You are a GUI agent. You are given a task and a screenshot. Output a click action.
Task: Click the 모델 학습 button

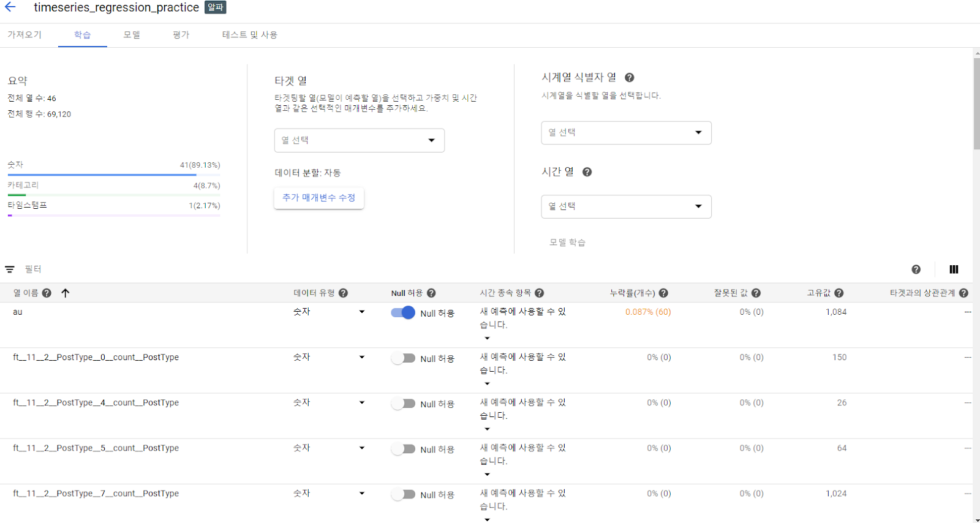click(x=568, y=243)
